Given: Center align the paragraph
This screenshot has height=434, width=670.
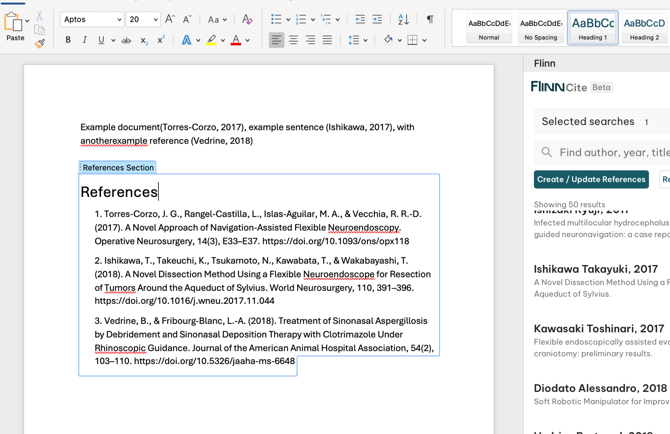Looking at the screenshot, I should (293, 41).
